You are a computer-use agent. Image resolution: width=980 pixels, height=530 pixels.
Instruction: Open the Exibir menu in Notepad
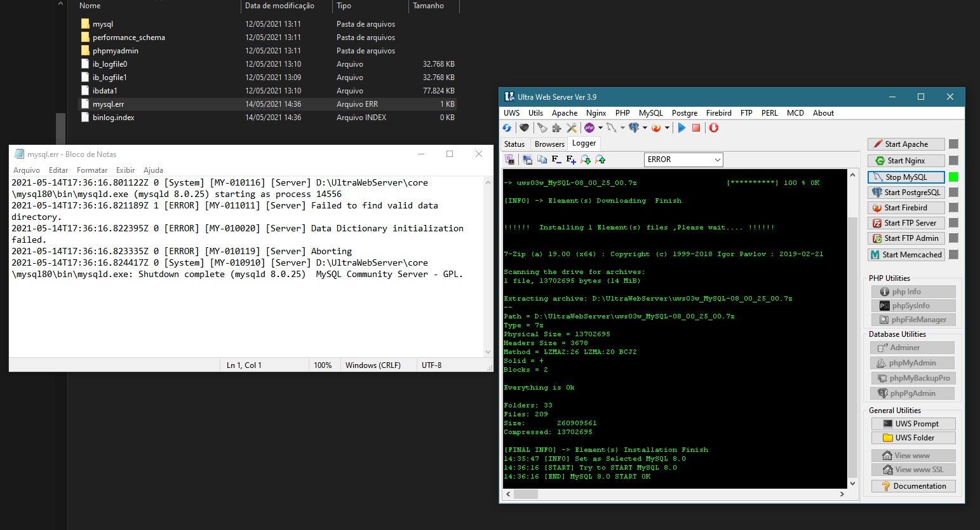125,170
